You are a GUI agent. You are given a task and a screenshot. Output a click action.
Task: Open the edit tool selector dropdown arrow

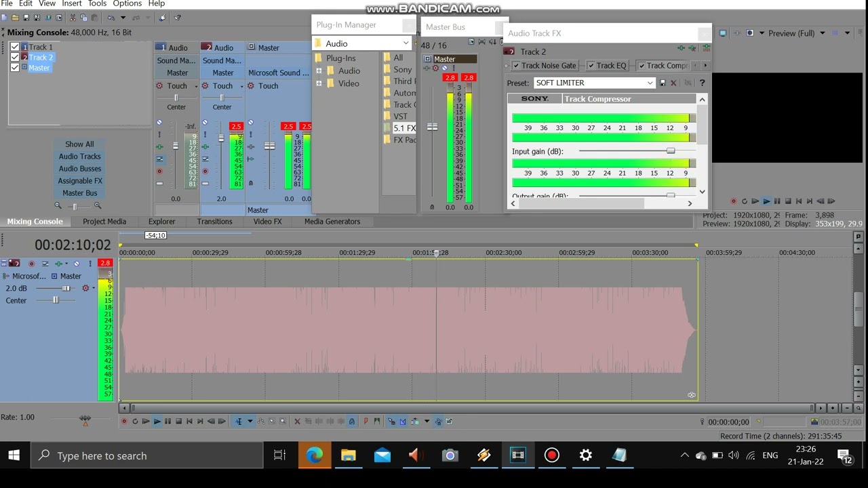(250, 422)
